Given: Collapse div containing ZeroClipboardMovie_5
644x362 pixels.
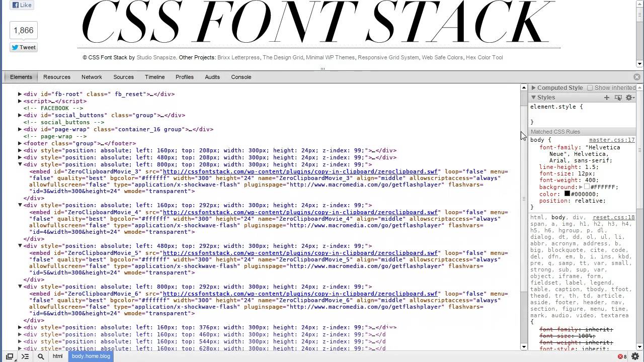Looking at the screenshot, I should point(20,246).
